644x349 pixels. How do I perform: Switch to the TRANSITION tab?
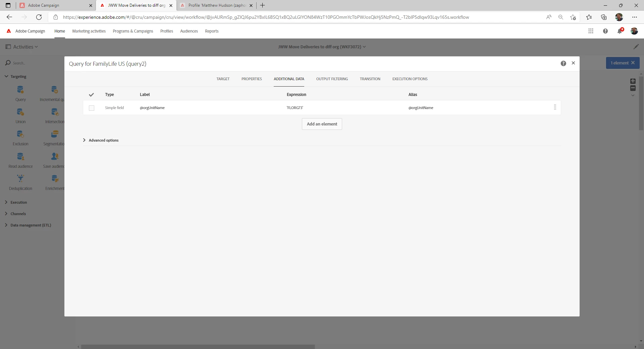point(370,79)
